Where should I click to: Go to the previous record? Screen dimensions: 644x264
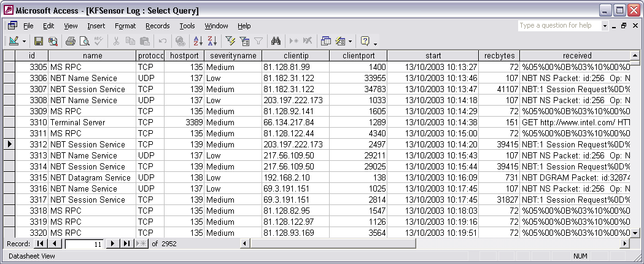coord(54,244)
